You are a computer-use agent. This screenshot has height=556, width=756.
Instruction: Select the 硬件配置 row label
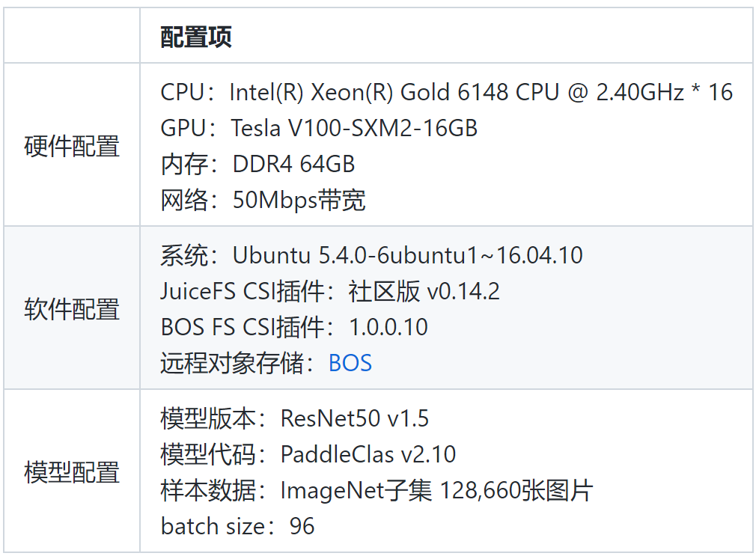[x=72, y=146]
